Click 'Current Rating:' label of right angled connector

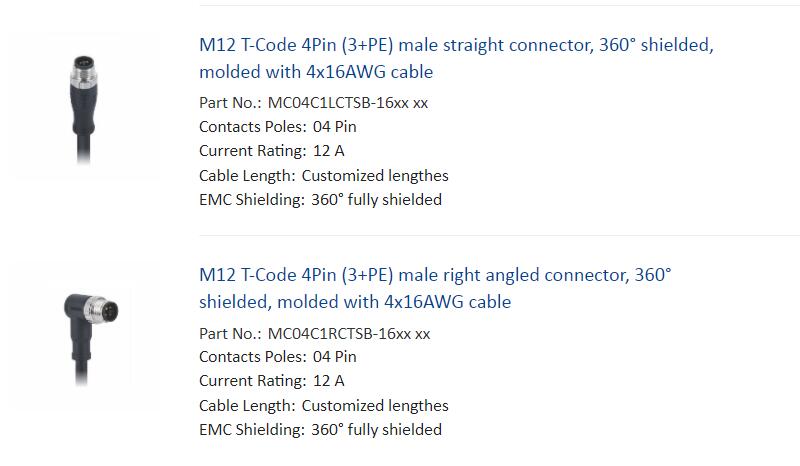pos(253,381)
